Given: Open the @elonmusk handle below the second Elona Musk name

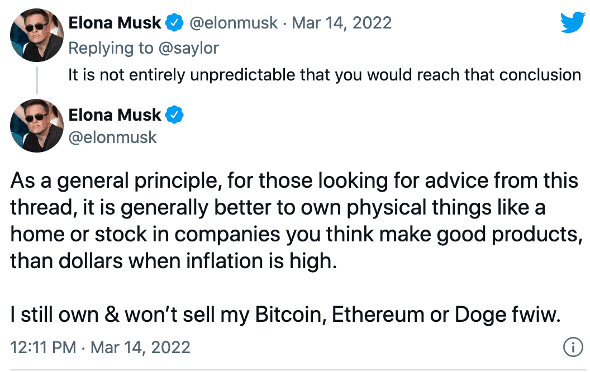Looking at the screenshot, I should tap(112, 137).
